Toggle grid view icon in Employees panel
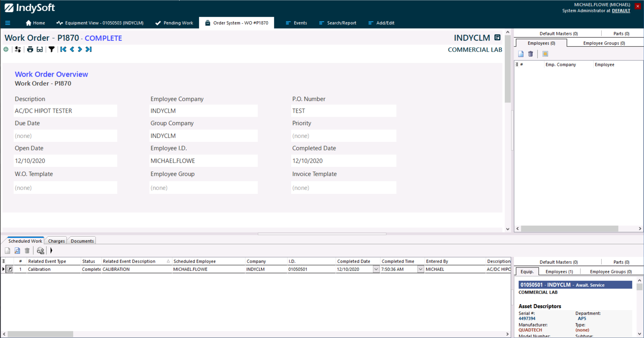 (545, 54)
